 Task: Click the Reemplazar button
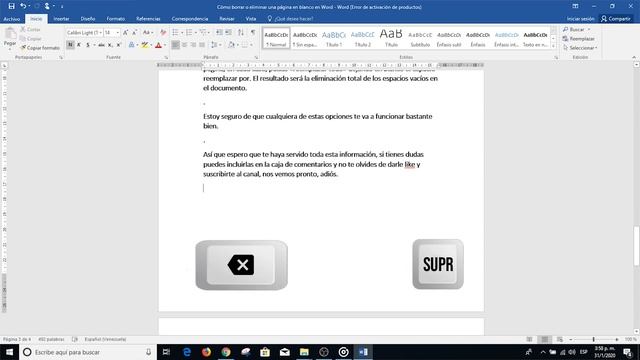pyautogui.click(x=578, y=39)
